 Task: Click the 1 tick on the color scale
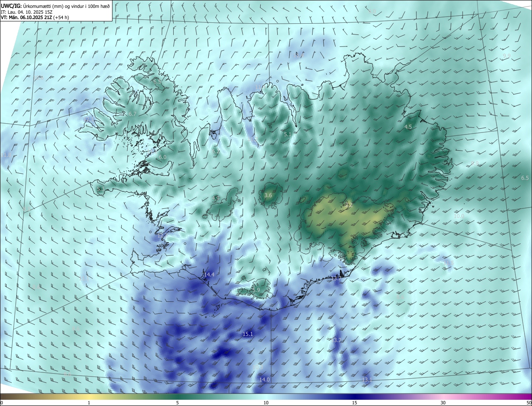[89, 403]
